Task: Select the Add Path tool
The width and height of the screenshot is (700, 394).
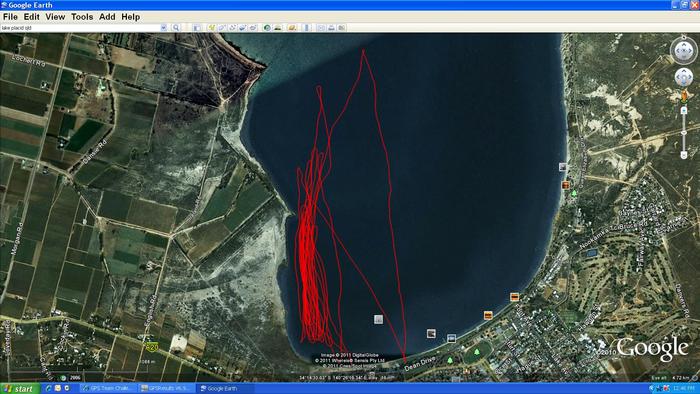Action: 232,28
